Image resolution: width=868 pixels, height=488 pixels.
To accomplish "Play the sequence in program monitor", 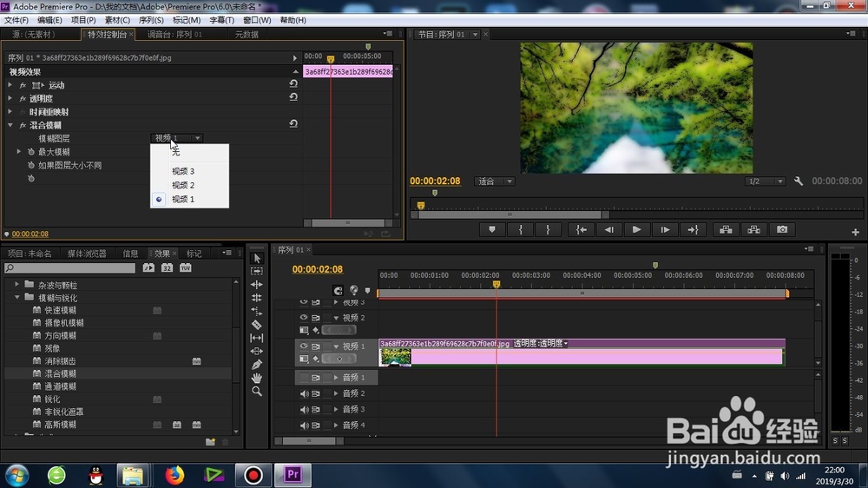I will click(636, 229).
